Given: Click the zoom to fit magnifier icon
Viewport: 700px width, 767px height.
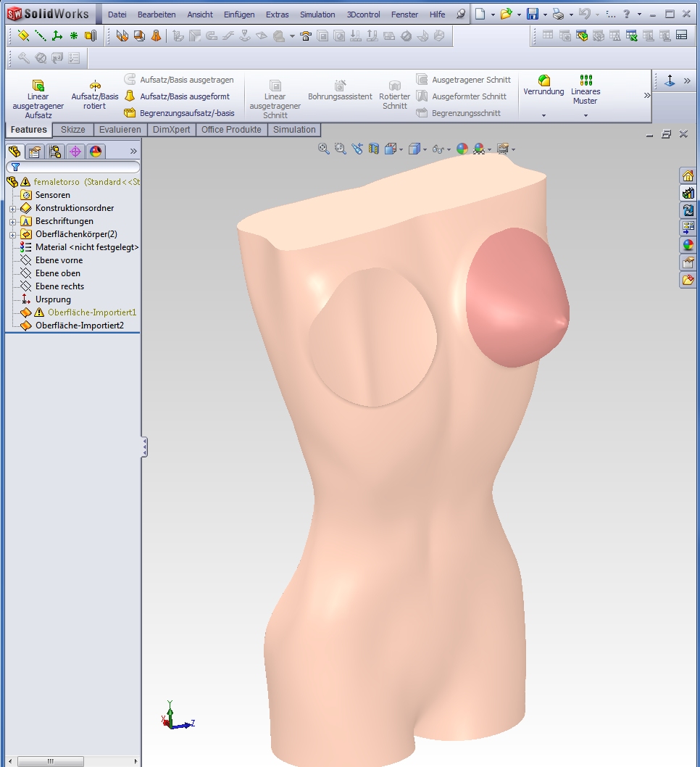Looking at the screenshot, I should click(324, 149).
